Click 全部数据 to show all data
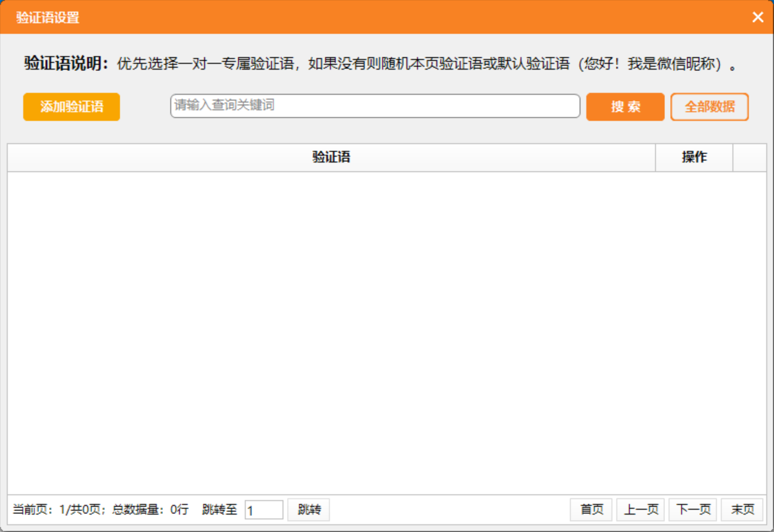The width and height of the screenshot is (774, 532). 709,107
